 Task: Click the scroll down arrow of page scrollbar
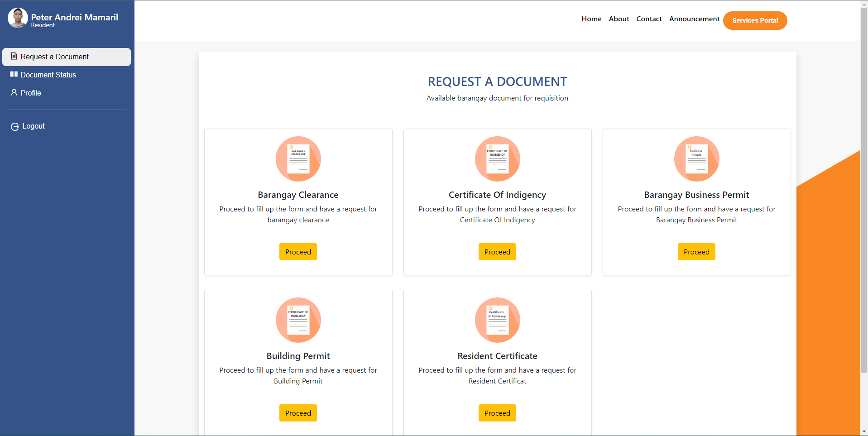[864, 431]
